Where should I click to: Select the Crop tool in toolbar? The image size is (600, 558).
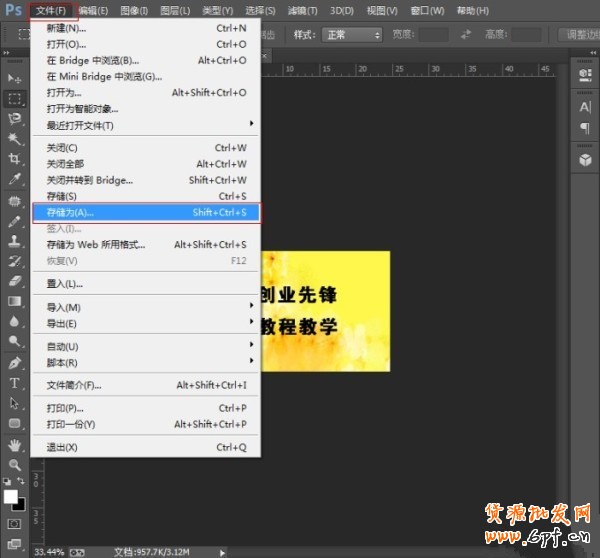point(15,159)
